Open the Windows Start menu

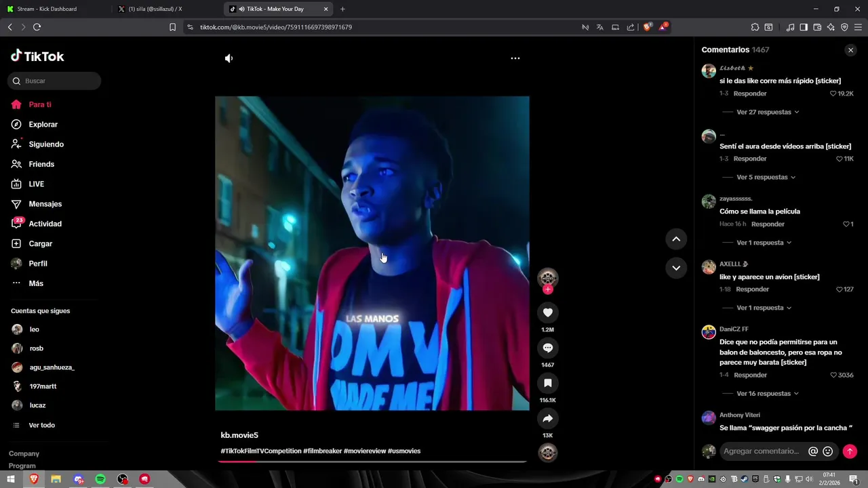[11, 479]
